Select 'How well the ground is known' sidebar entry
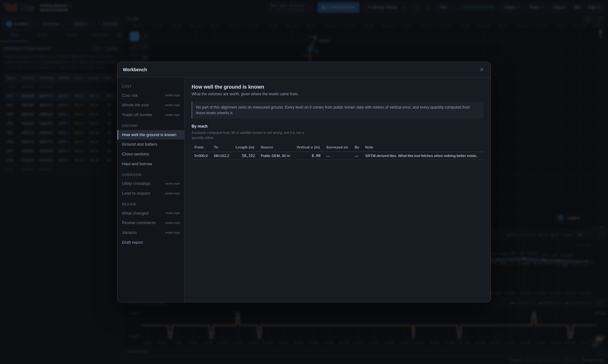The height and width of the screenshot is (364, 608). [x=151, y=135]
